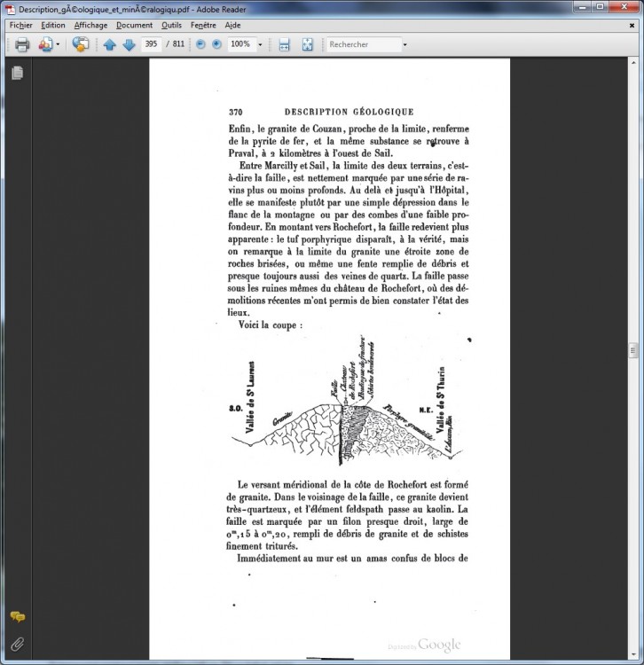Open the Outils menu
Screen dimensions: 644x665
click(x=170, y=26)
